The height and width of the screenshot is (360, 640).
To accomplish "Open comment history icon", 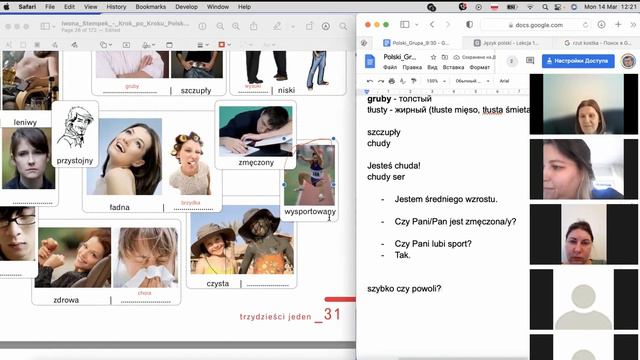I will 530,61.
